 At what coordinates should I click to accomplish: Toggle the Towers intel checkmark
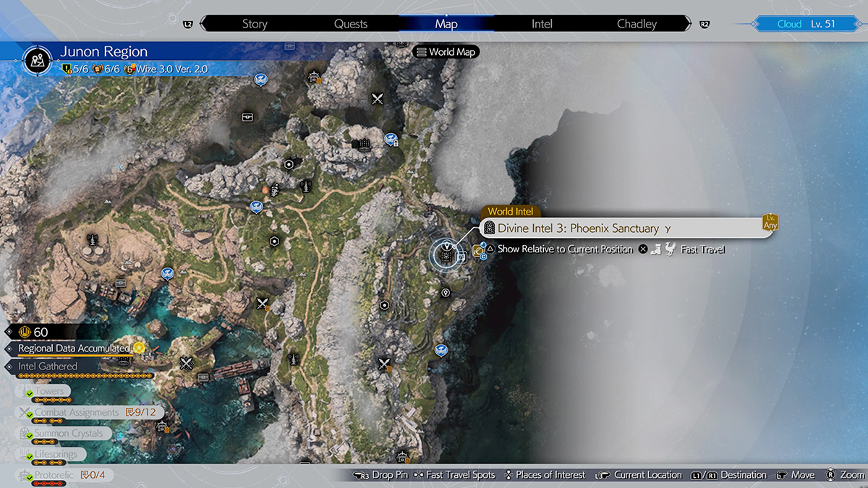pos(30,393)
